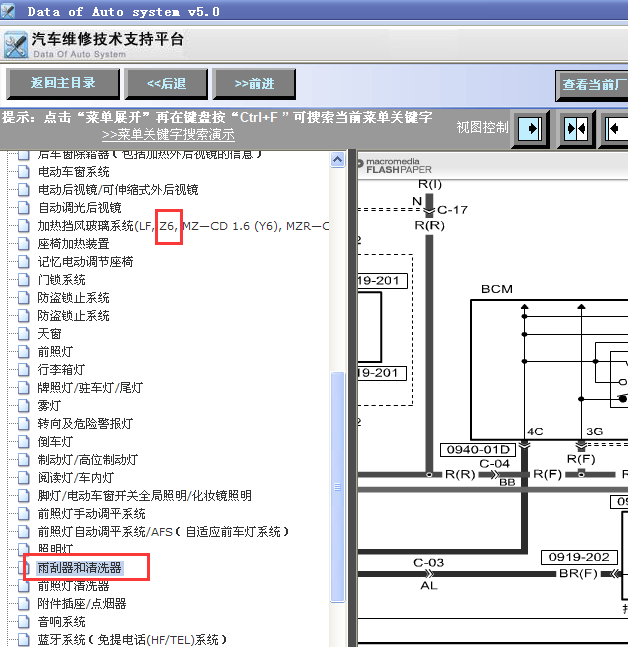Open 记忆电动调节座椅 item
The width and height of the screenshot is (628, 647).
85,262
